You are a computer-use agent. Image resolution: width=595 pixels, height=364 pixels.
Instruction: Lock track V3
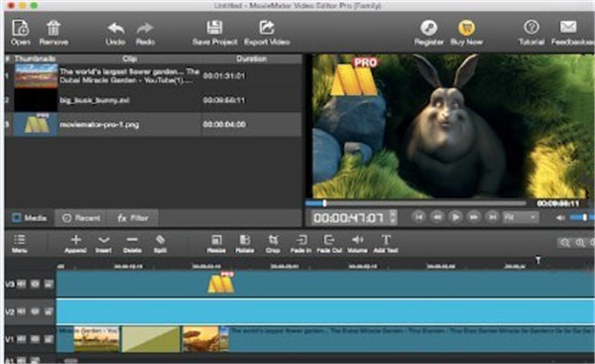[x=49, y=284]
